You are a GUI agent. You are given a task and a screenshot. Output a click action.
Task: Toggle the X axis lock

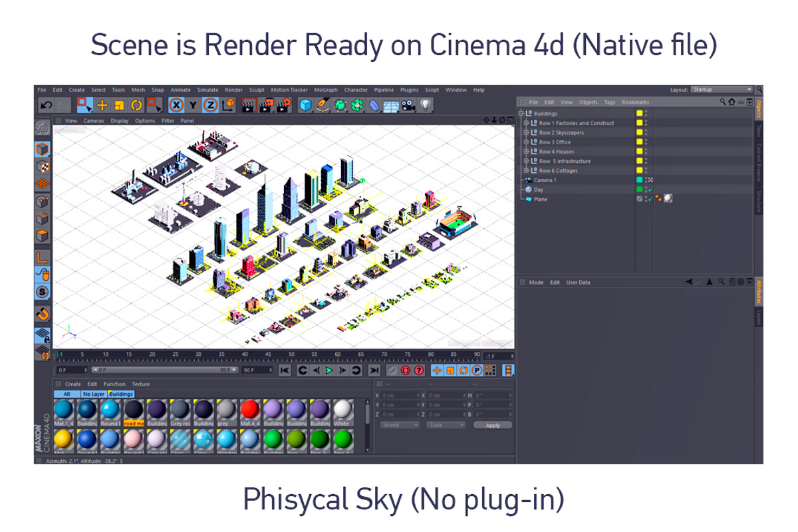coord(176,105)
